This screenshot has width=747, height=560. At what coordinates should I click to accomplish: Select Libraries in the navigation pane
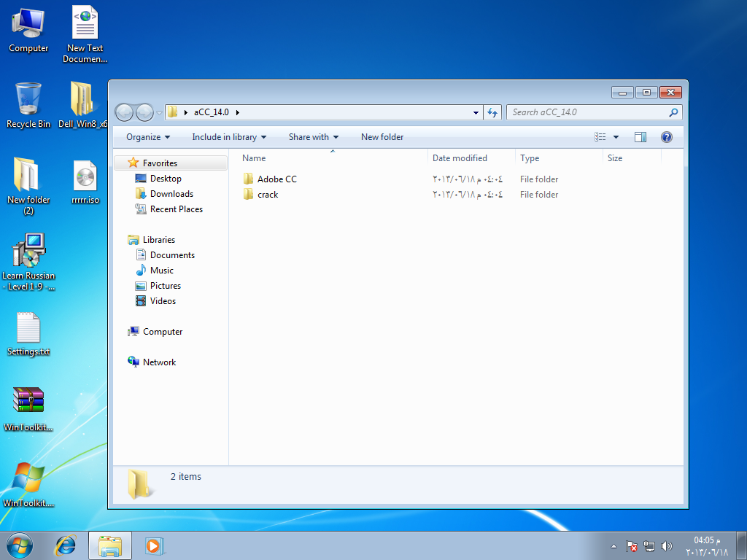[x=158, y=239]
